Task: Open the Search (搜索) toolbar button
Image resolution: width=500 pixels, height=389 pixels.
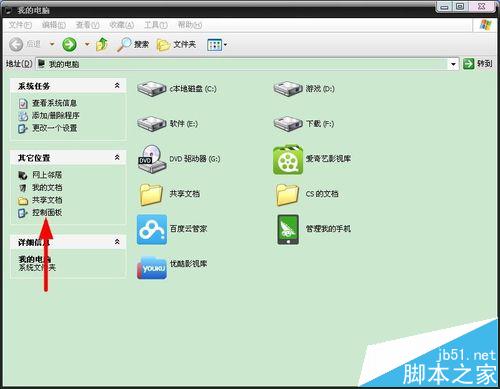Action: (133, 44)
